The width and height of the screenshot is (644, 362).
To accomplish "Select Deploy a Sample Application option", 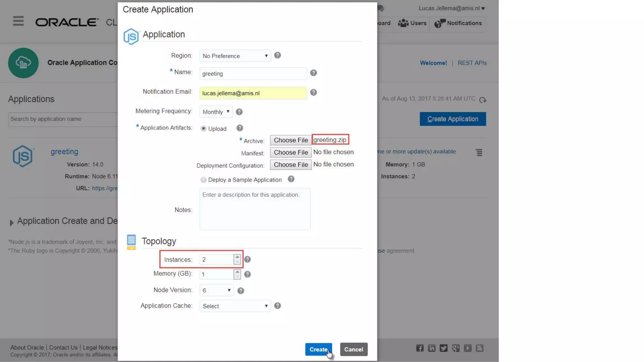I will click(x=203, y=180).
